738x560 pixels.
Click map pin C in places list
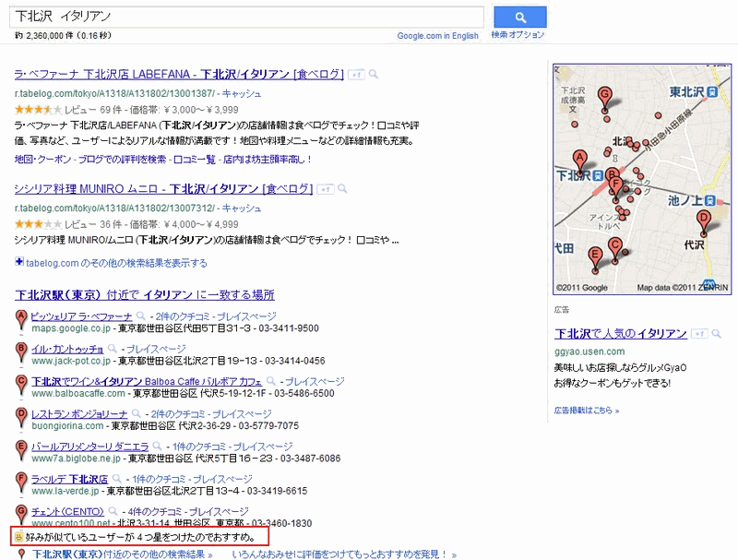click(20, 385)
